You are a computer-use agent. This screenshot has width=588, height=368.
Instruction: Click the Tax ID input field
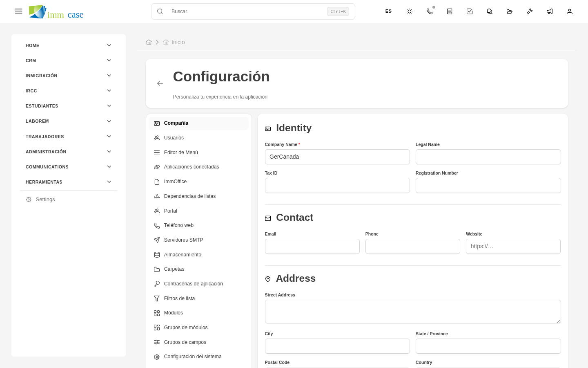point(337,185)
